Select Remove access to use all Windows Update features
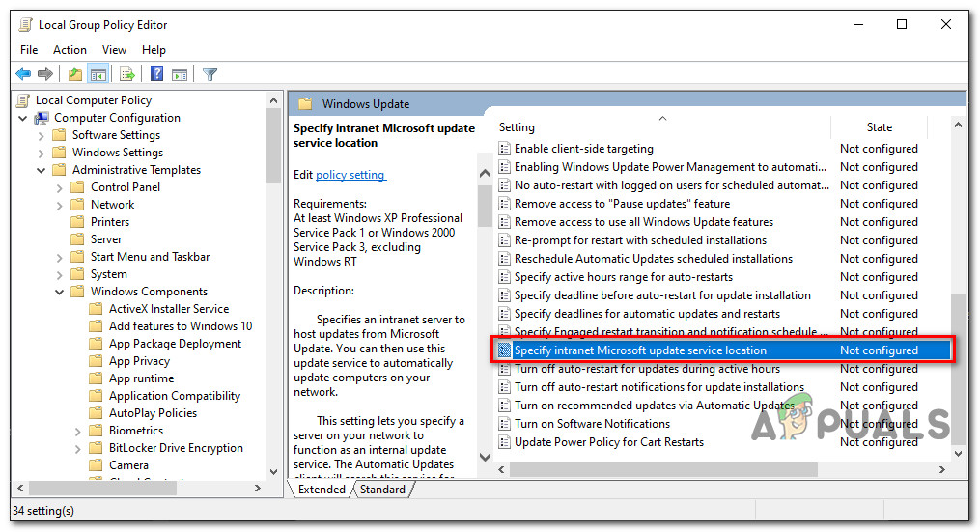Screen dimensions: 980x532 (644, 222)
